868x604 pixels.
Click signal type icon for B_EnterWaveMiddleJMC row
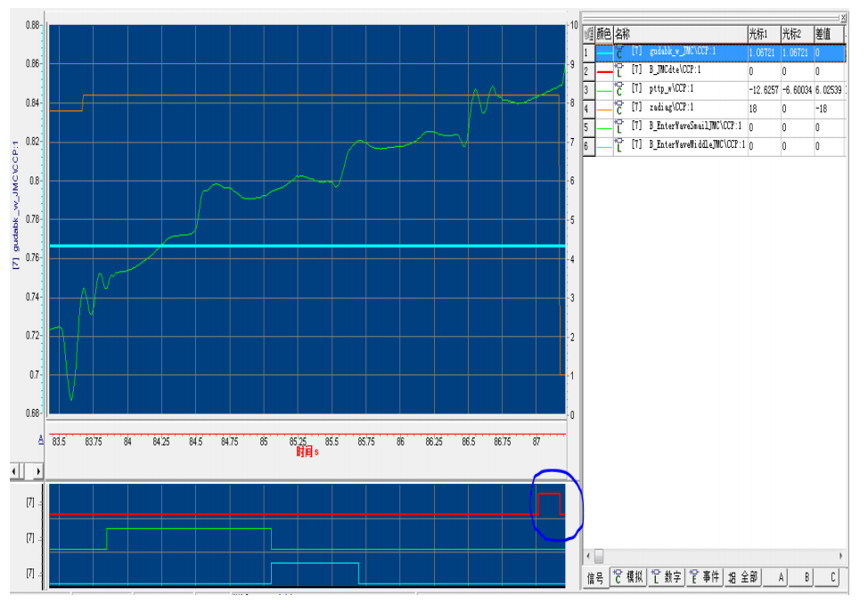coord(619,146)
